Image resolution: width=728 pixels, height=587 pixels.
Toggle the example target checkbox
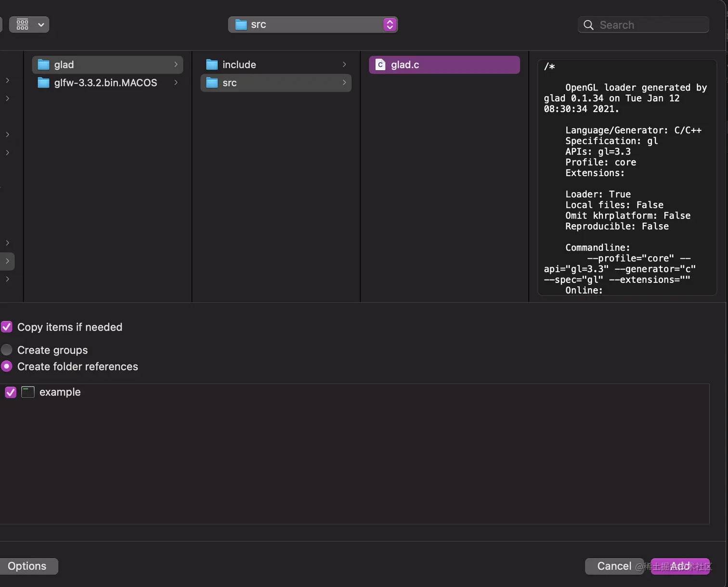point(11,392)
